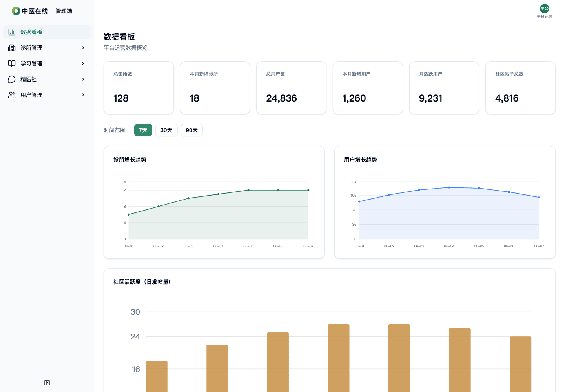Click the 06-04 peak point in 用户增长趋势
This screenshot has height=392, width=565.
(x=449, y=187)
